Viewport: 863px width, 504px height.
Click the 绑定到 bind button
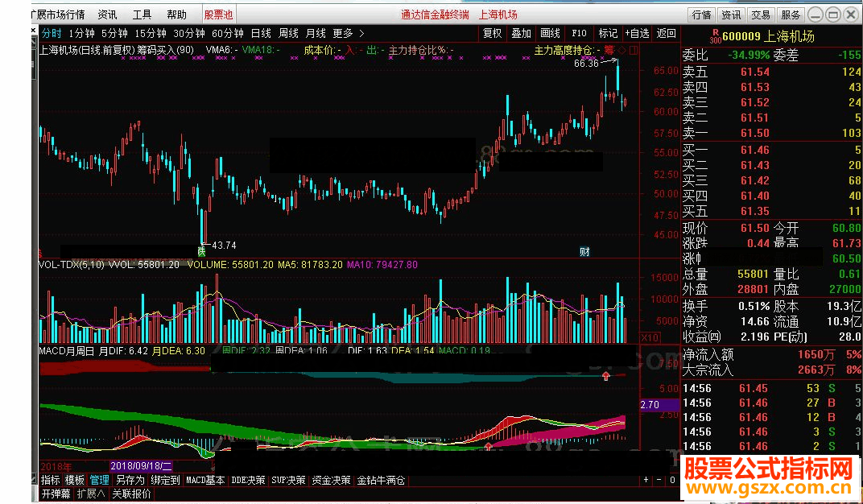coord(166,480)
